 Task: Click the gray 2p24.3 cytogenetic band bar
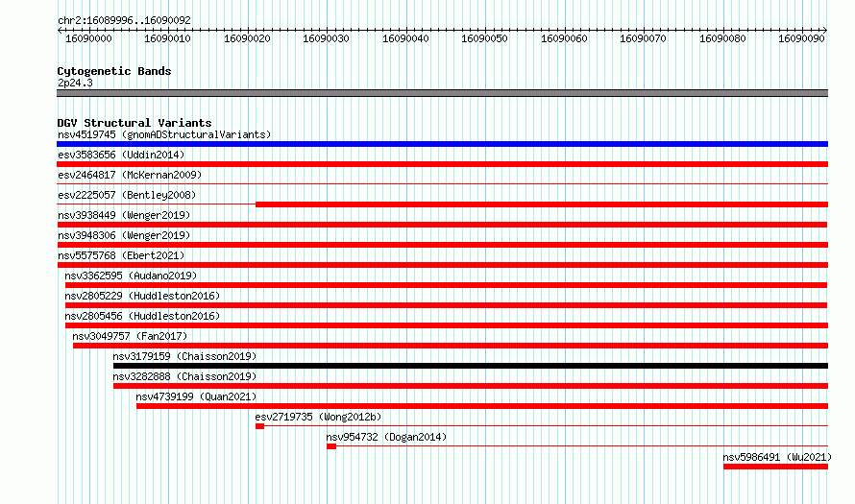[x=442, y=93]
